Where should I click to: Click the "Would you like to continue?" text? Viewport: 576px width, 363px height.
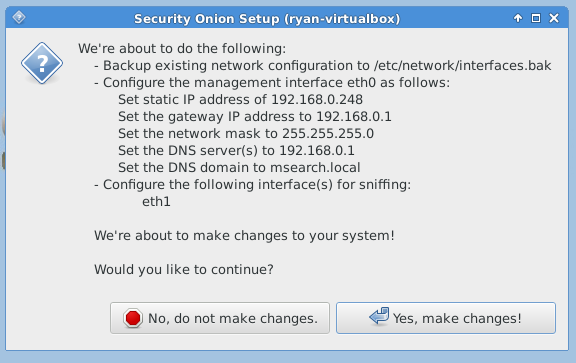pos(184,270)
